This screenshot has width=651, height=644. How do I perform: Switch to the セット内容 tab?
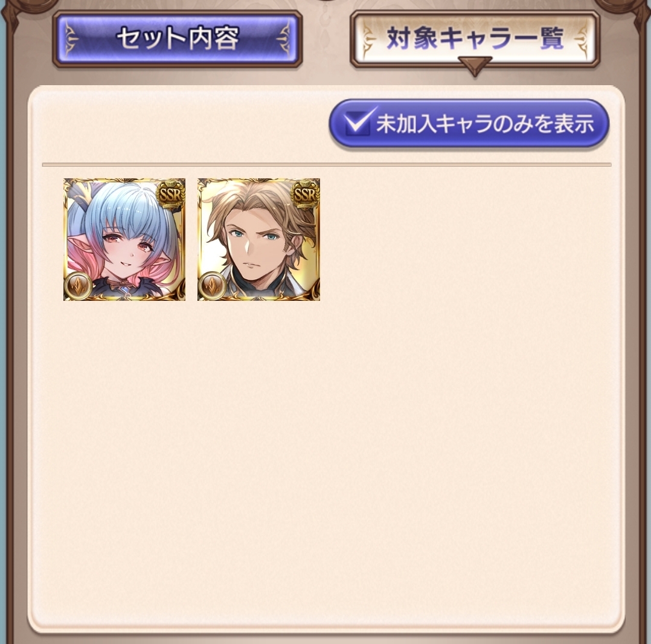[x=178, y=39]
